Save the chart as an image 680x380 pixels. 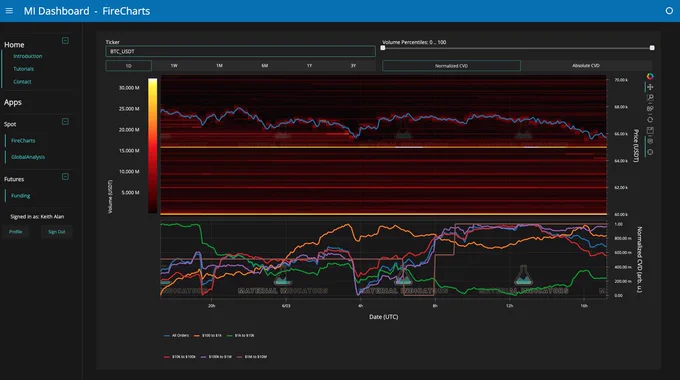(650, 131)
